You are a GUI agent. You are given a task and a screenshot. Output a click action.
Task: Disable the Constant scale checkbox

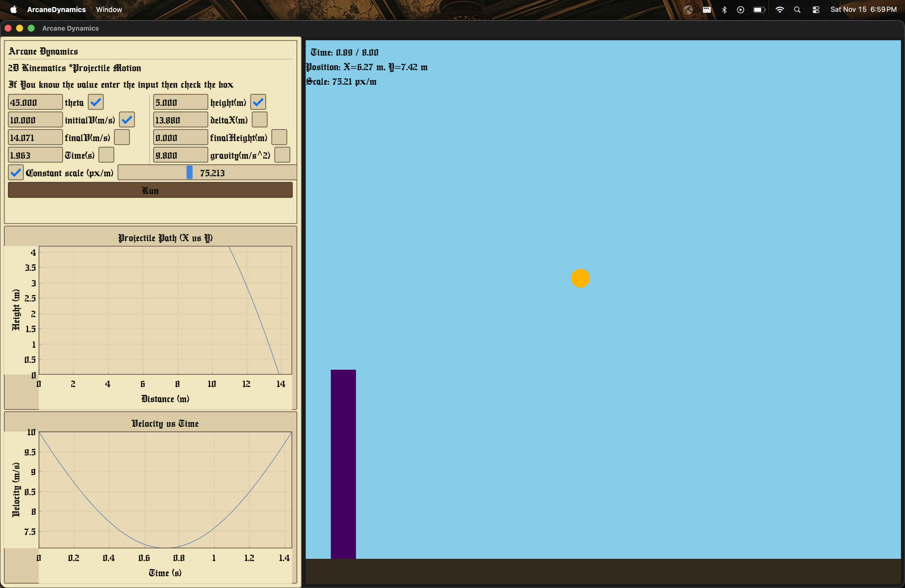[x=16, y=173]
